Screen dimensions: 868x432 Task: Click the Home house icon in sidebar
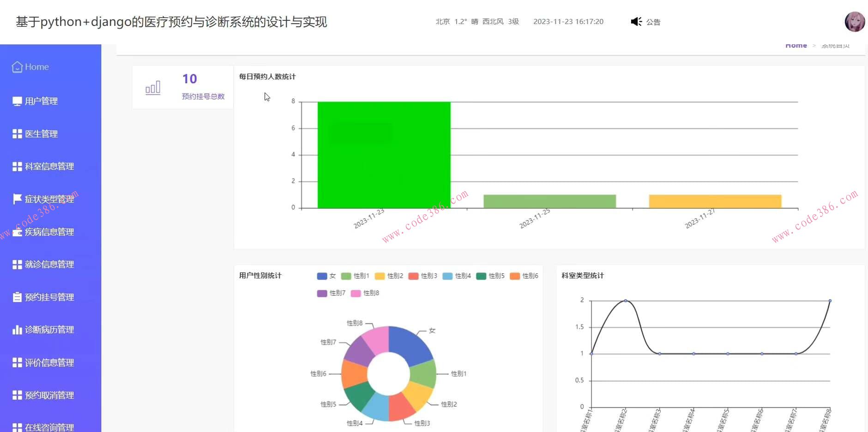tap(17, 67)
